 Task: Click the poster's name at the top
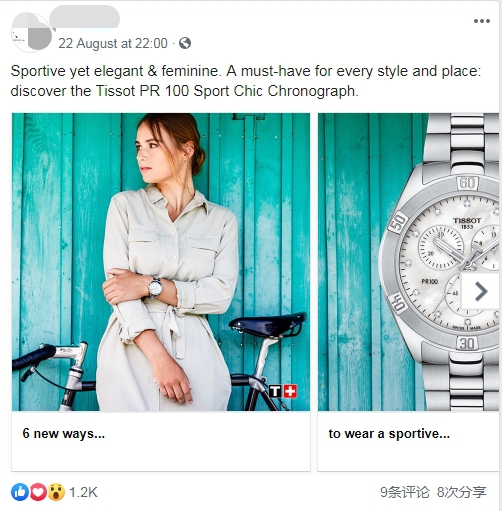tap(85, 17)
